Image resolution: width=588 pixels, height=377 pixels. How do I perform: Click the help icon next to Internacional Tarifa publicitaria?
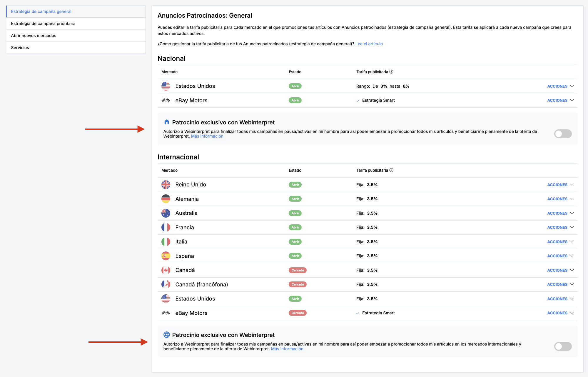[391, 170]
